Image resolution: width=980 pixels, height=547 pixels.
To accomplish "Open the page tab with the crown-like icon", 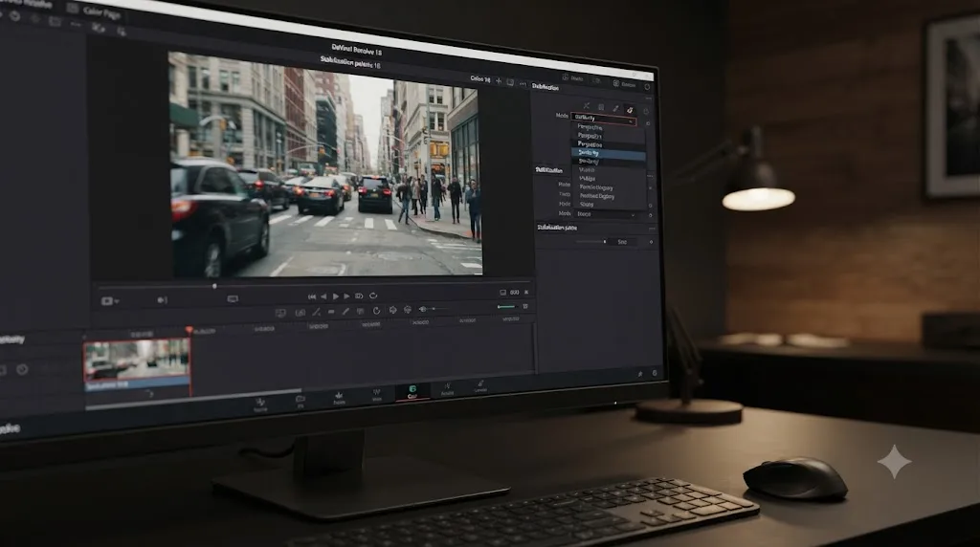I will [340, 399].
